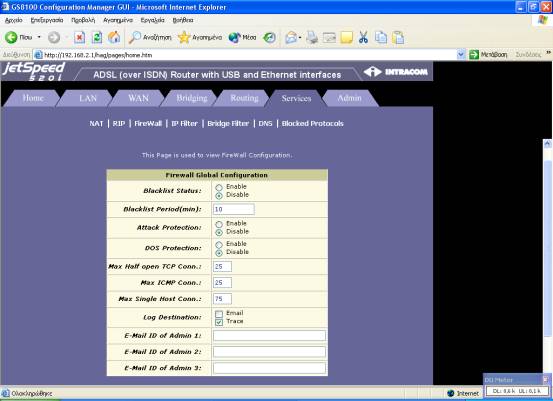Click the scissors Cut icon
Image resolution: width=553 pixels, height=401 pixels.
(363, 37)
